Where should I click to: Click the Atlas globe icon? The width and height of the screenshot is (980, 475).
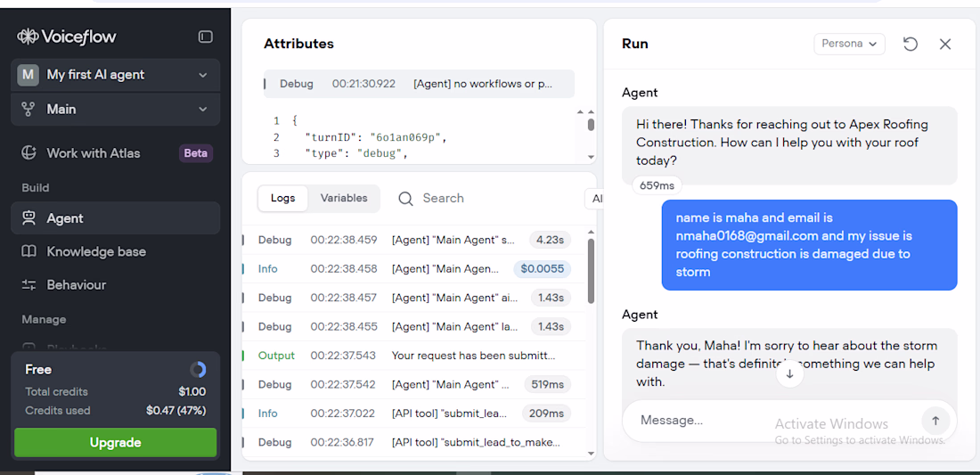tap(29, 153)
